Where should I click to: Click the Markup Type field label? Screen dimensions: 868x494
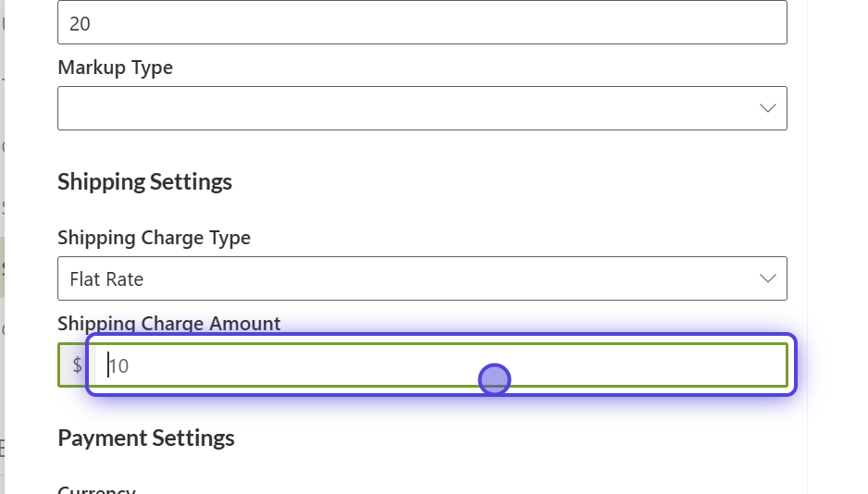click(x=115, y=68)
